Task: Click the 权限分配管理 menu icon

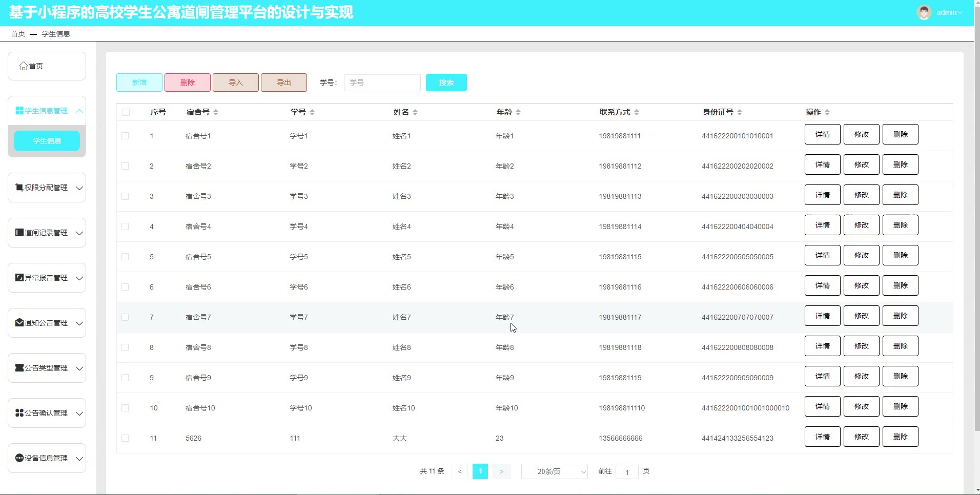Action: coord(19,188)
